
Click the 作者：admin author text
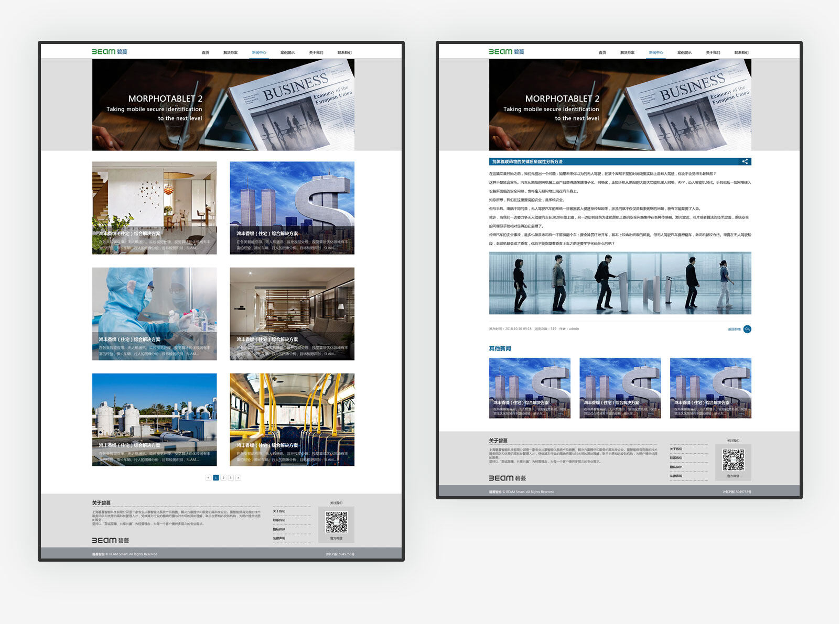[x=569, y=329]
